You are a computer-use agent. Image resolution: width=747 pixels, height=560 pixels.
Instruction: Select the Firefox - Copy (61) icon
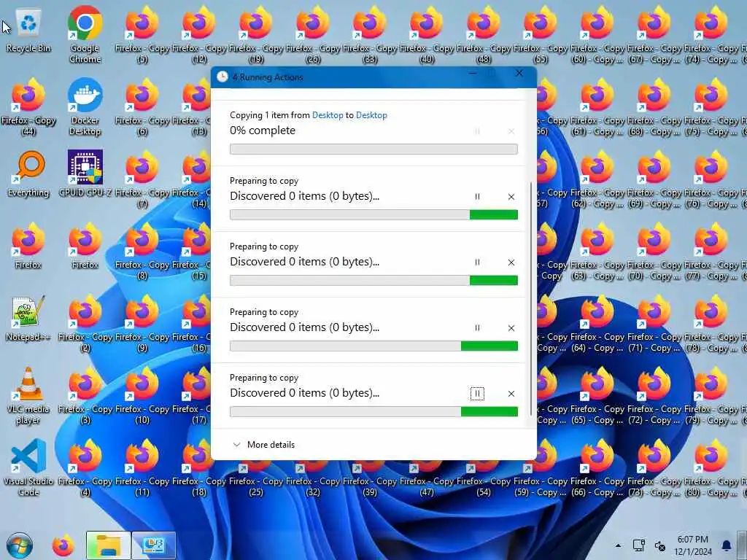coord(597,106)
